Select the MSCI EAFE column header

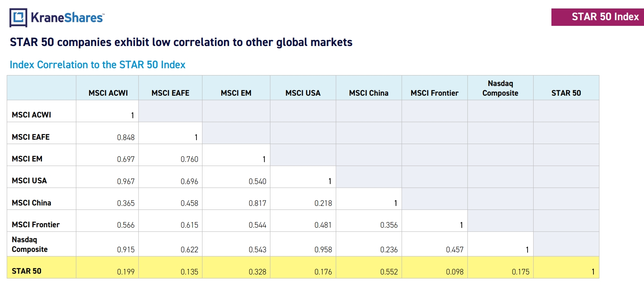pos(170,93)
